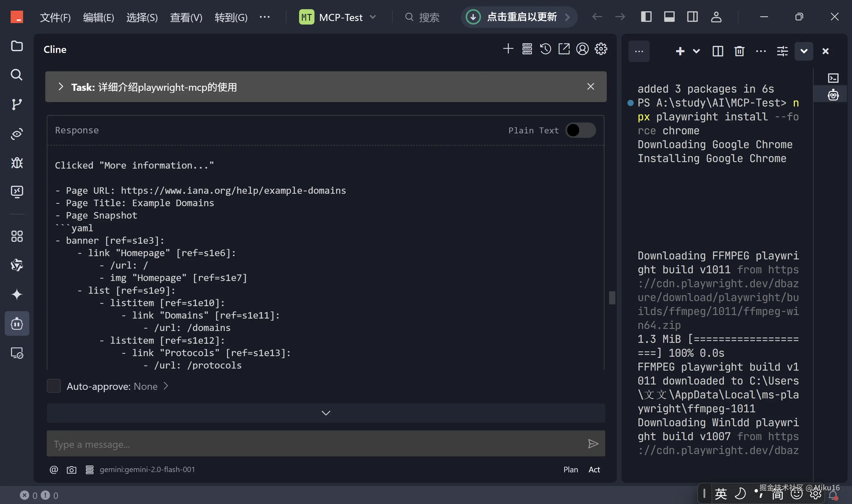Click the kill terminal trash icon
The image size is (852, 504).
739,51
